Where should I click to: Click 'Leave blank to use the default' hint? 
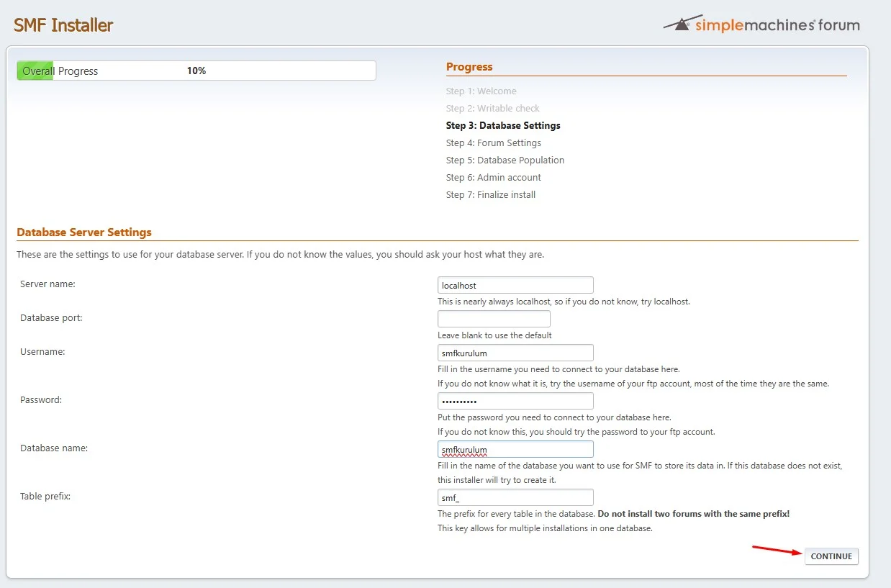[x=494, y=335]
